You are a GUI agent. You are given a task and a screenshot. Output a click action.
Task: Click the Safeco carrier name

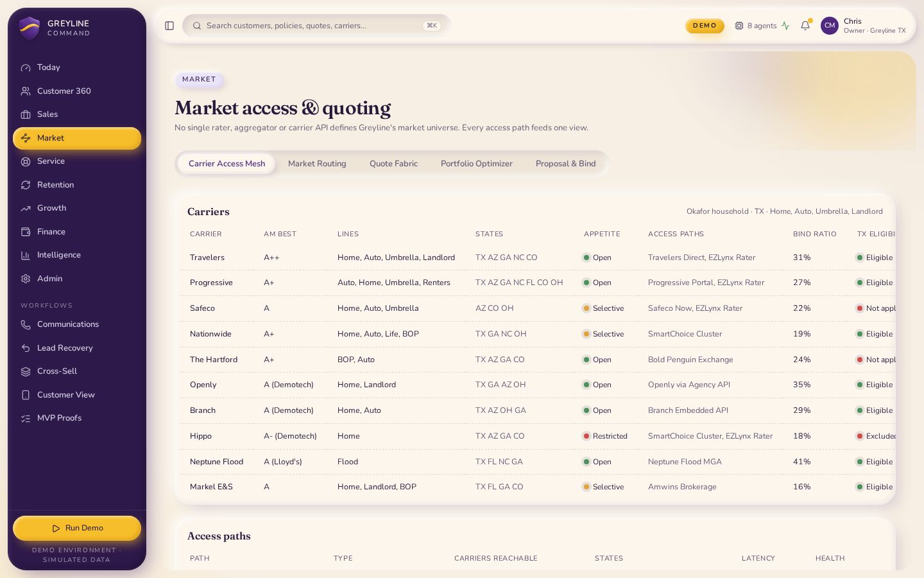pyautogui.click(x=202, y=308)
